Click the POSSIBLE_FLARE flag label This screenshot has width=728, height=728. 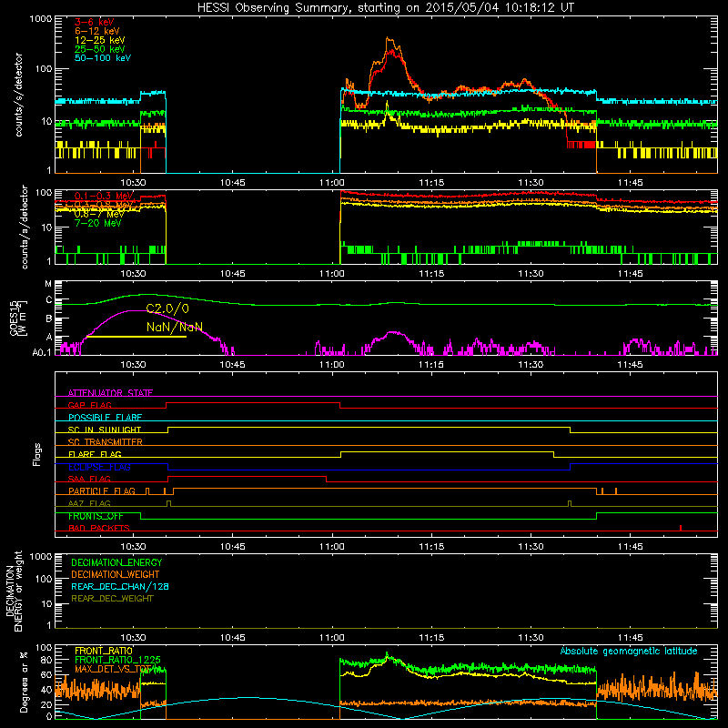[x=105, y=418]
